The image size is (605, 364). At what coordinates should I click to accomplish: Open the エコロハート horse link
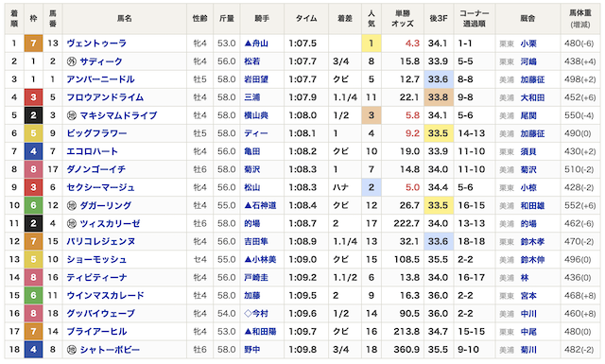(92, 151)
